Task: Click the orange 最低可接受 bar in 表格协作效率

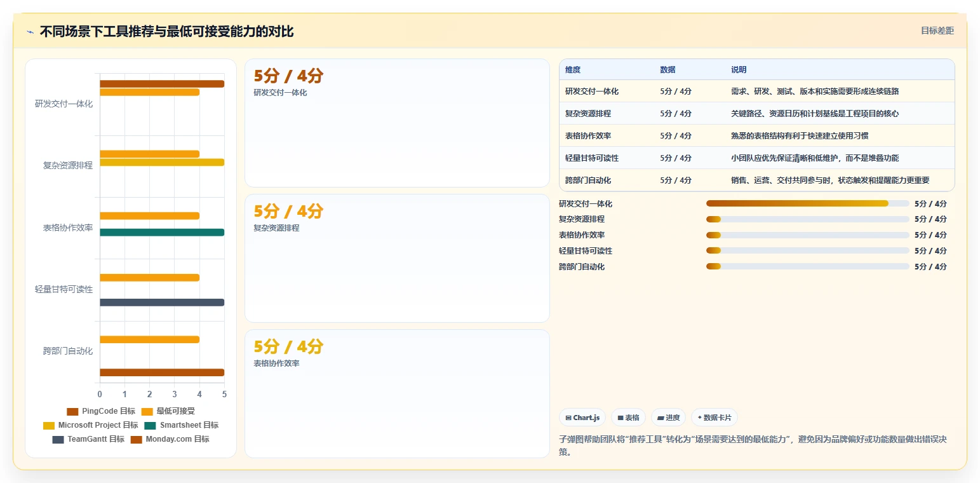Action: 149,216
